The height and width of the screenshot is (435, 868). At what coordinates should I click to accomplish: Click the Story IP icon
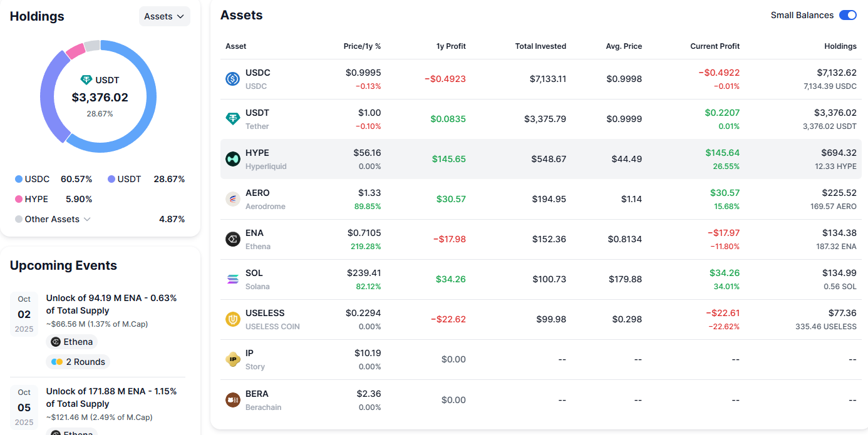(233, 359)
